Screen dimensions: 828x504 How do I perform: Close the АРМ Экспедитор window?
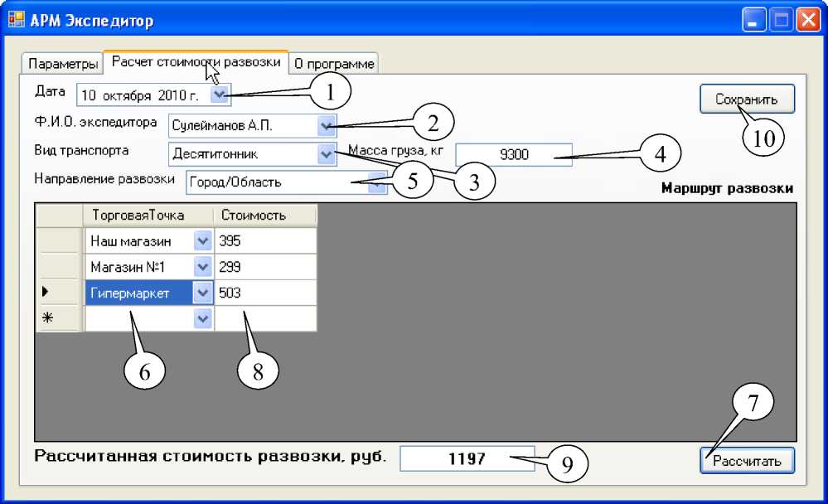pyautogui.click(x=808, y=20)
